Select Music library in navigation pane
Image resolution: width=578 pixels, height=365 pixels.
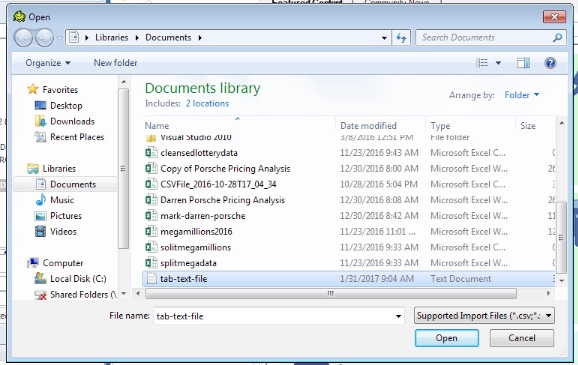pyautogui.click(x=62, y=200)
